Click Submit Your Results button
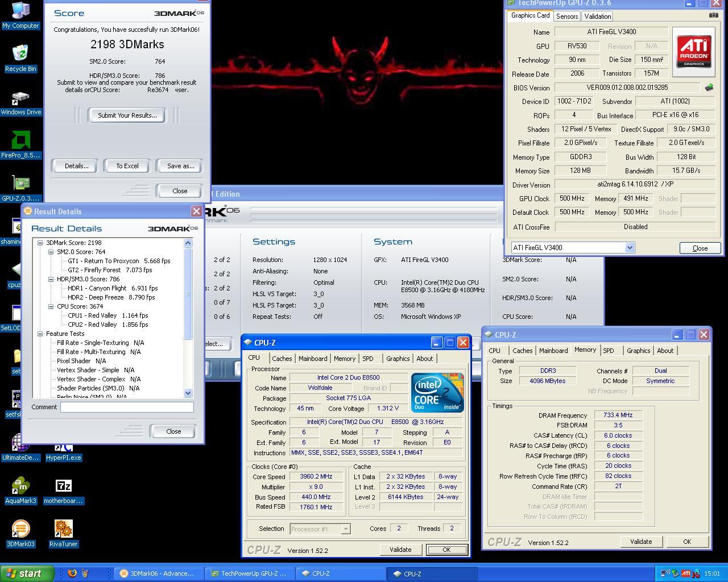 click(127, 115)
